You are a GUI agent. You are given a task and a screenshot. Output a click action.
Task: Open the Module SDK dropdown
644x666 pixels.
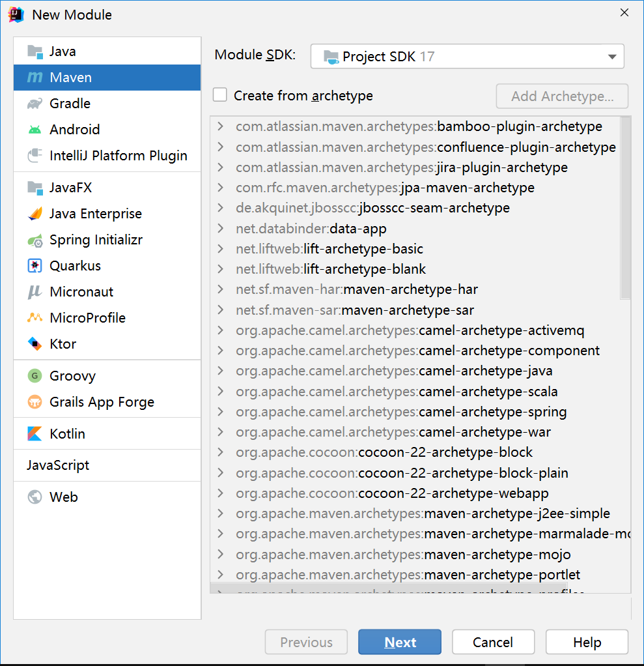click(467, 56)
